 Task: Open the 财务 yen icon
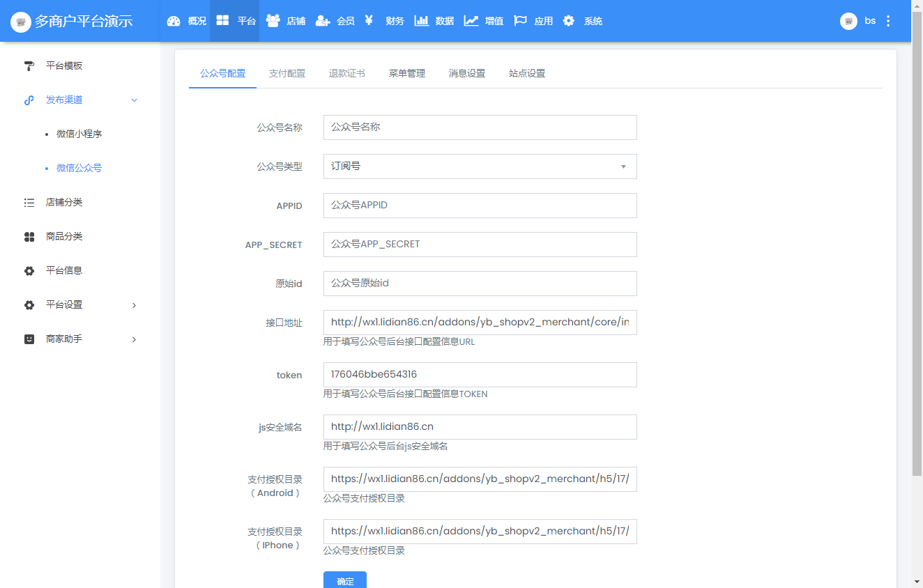pyautogui.click(x=369, y=21)
